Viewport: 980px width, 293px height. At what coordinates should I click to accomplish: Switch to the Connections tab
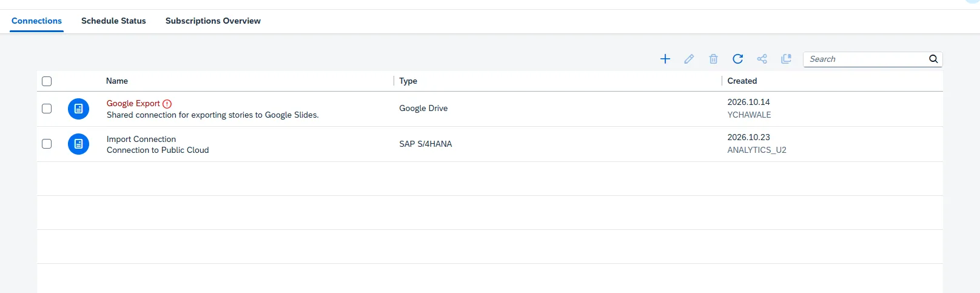click(x=36, y=21)
